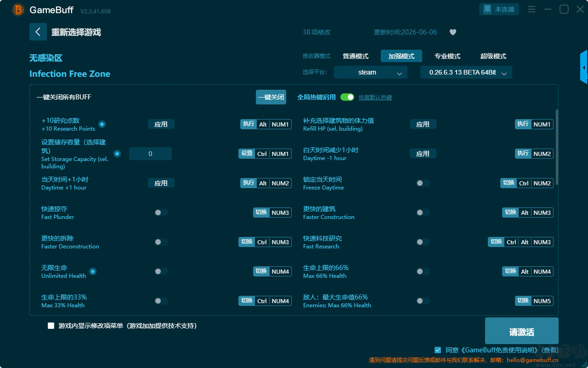
Task: Click 恢复默认热键 link
Action: pos(375,98)
